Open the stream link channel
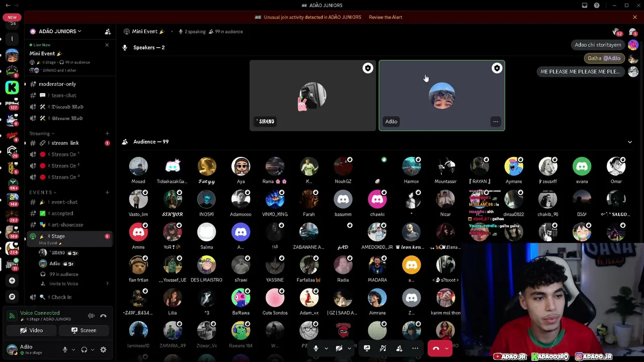 tap(69, 143)
